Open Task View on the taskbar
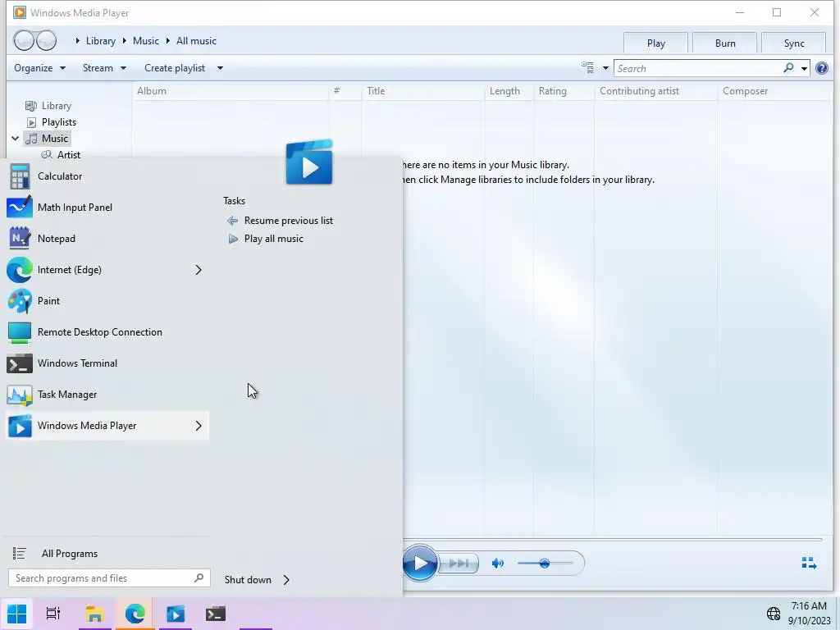The image size is (840, 630). pyautogui.click(x=53, y=614)
